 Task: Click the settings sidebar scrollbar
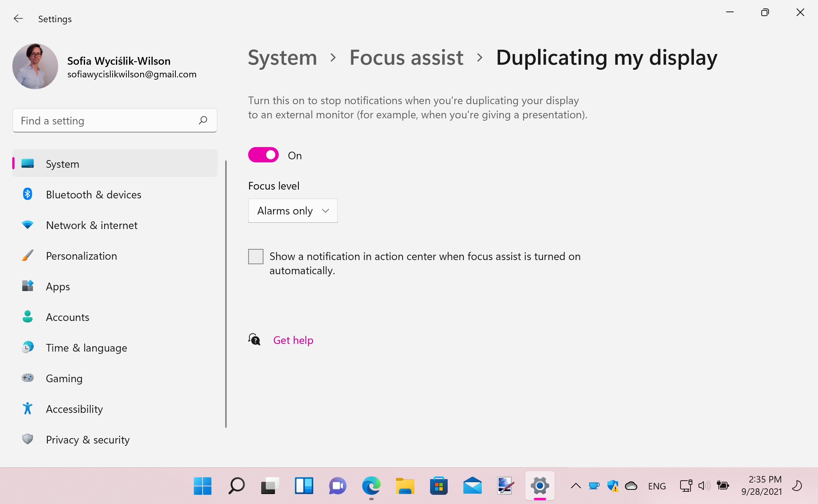click(x=226, y=294)
